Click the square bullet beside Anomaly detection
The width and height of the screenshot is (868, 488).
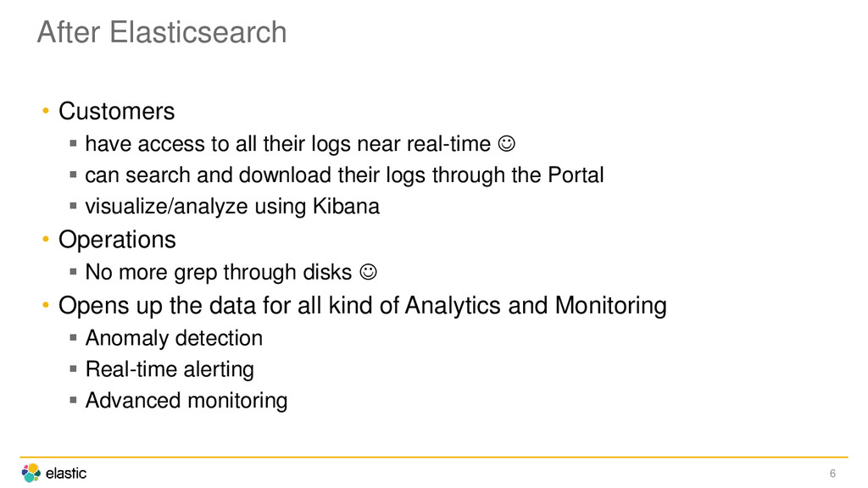point(73,337)
